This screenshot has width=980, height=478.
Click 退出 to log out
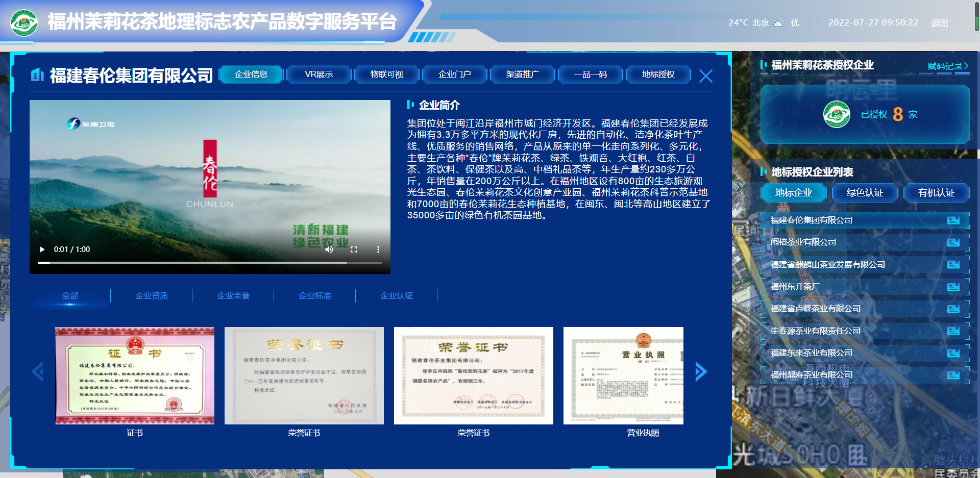click(939, 23)
